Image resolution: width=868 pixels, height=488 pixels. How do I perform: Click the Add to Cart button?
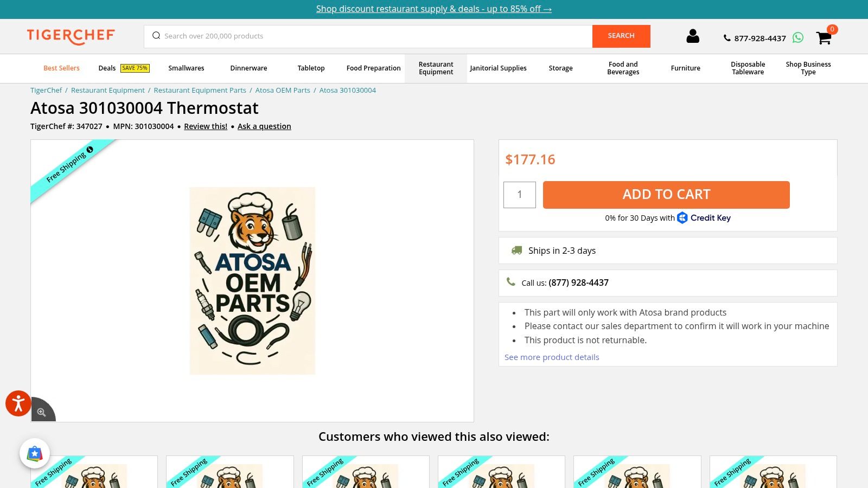pos(666,195)
